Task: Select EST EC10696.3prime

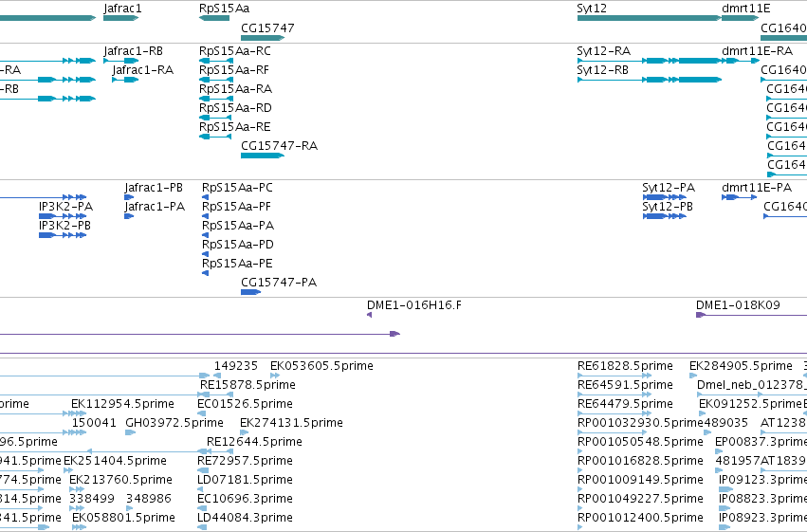Action: (245, 499)
